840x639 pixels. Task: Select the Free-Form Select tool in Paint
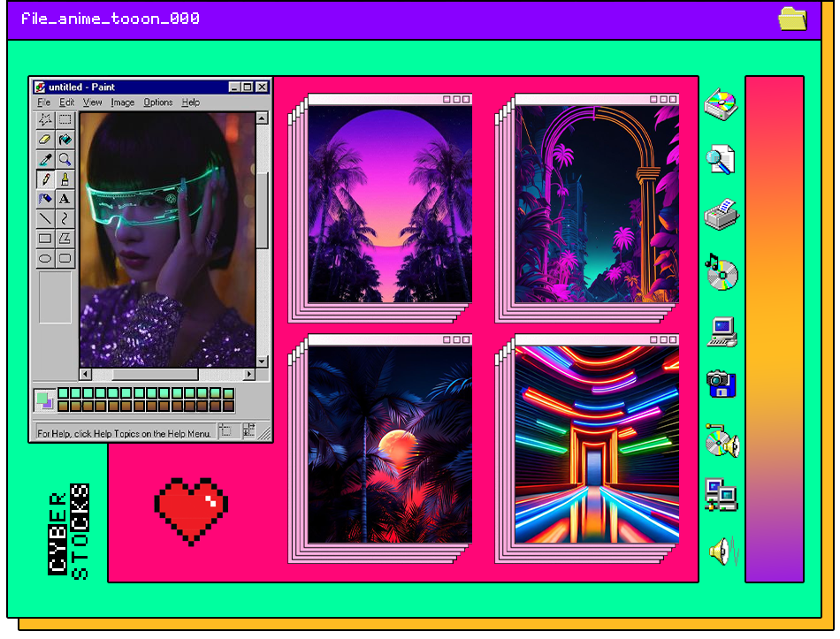pos(45,119)
